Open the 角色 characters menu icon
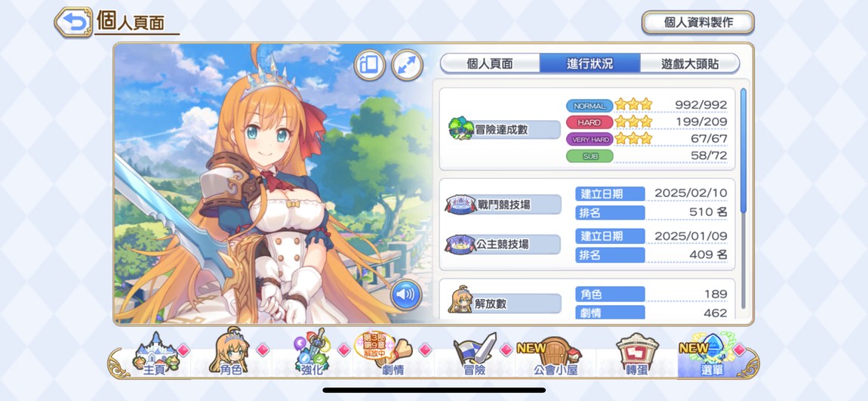The height and width of the screenshot is (401, 868). coord(230,353)
